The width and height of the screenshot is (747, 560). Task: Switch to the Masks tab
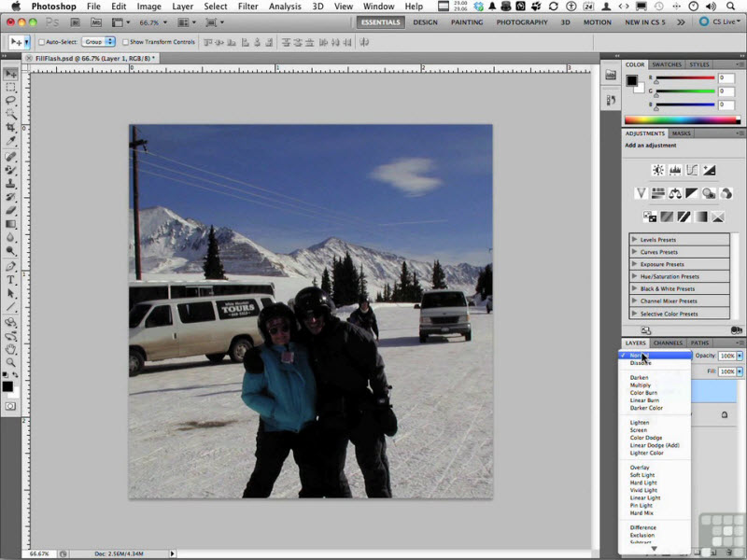click(x=682, y=133)
